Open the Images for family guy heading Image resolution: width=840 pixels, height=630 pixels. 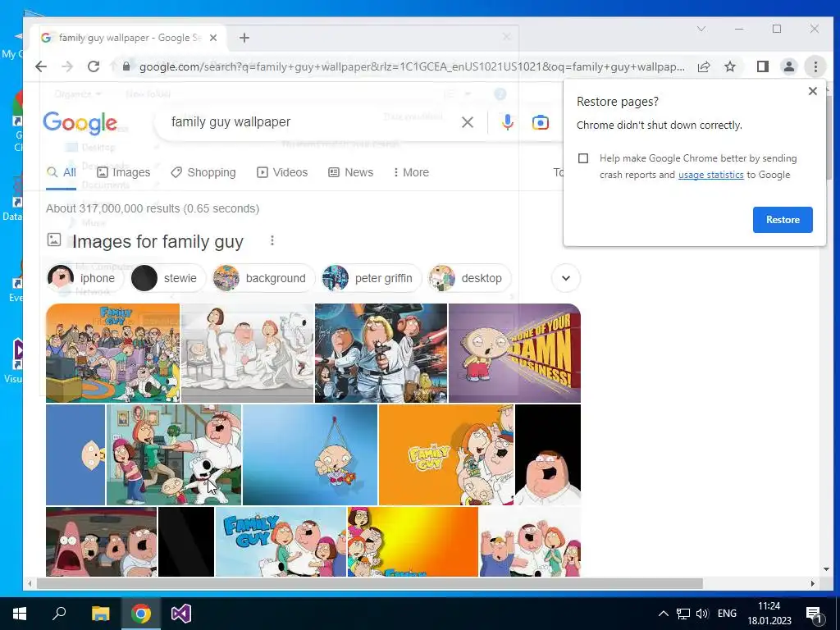(x=157, y=242)
